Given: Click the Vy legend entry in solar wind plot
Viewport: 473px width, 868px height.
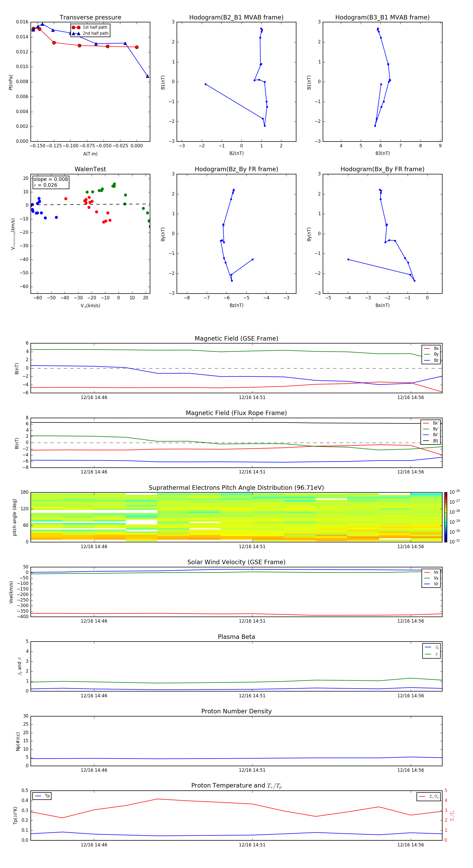Looking at the screenshot, I should click(x=431, y=578).
